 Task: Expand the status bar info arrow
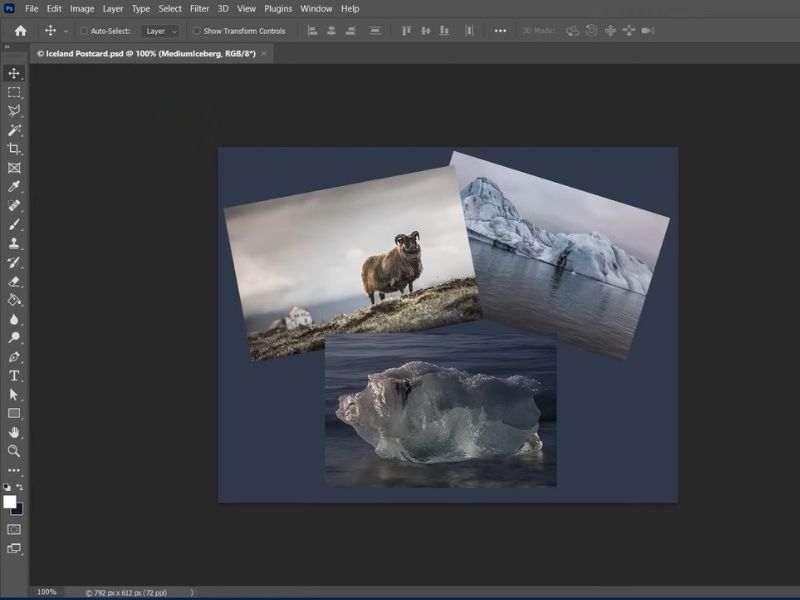tap(192, 592)
